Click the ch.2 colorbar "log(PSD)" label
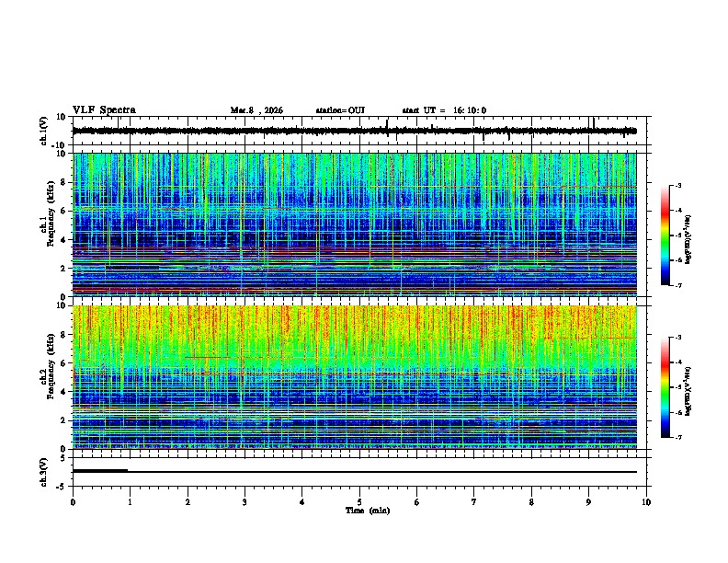This screenshot has width=728, height=563. click(x=688, y=391)
